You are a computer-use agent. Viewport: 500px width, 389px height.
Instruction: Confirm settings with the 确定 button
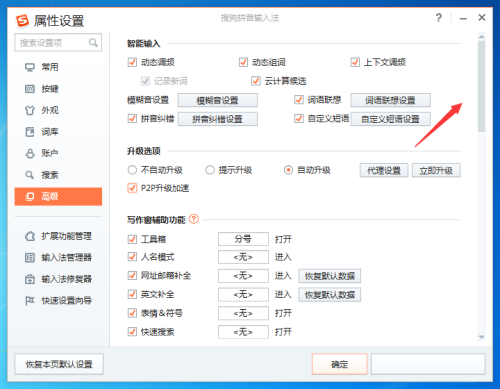tap(340, 364)
